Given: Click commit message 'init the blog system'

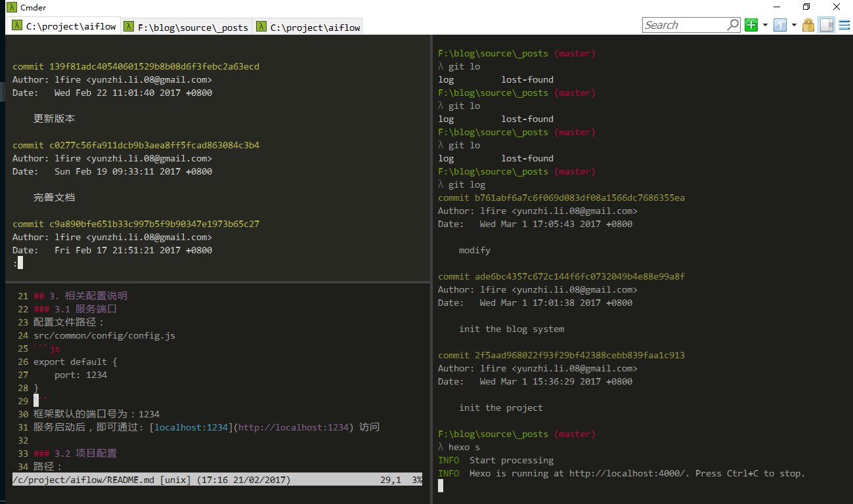Looking at the screenshot, I should (512, 329).
